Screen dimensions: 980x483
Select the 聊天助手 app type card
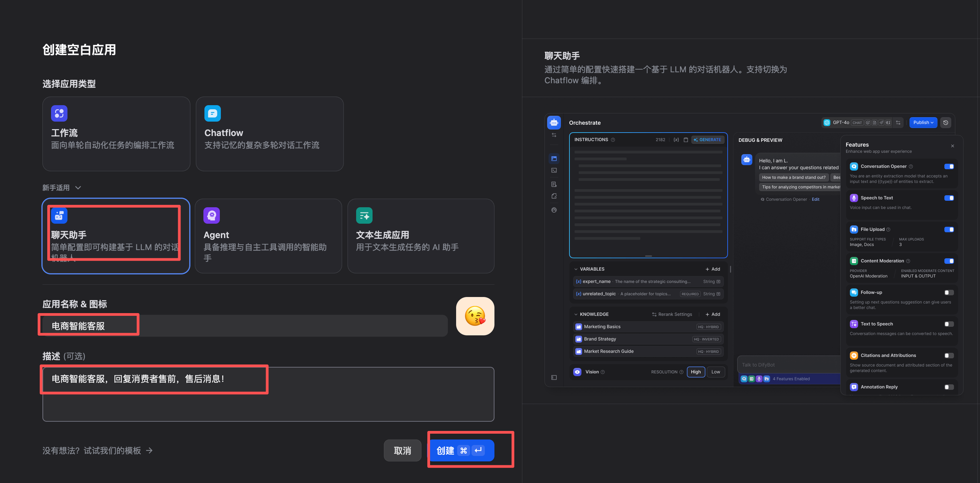(116, 236)
